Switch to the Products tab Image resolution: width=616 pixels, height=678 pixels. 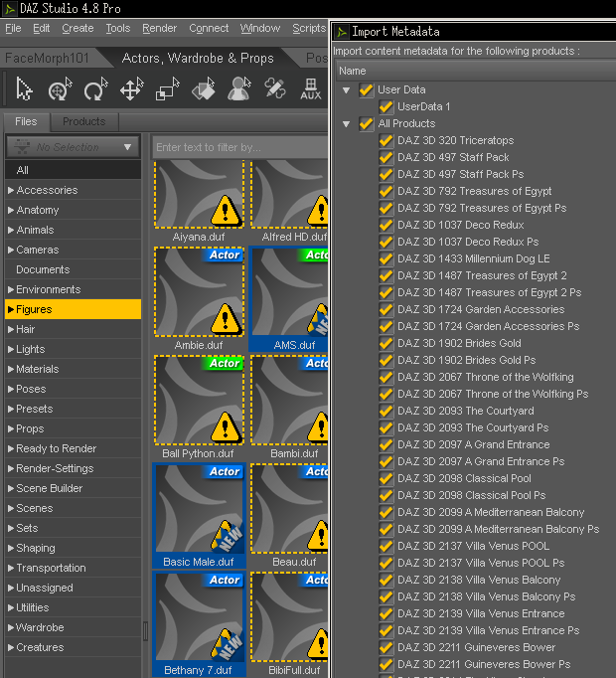tap(83, 122)
